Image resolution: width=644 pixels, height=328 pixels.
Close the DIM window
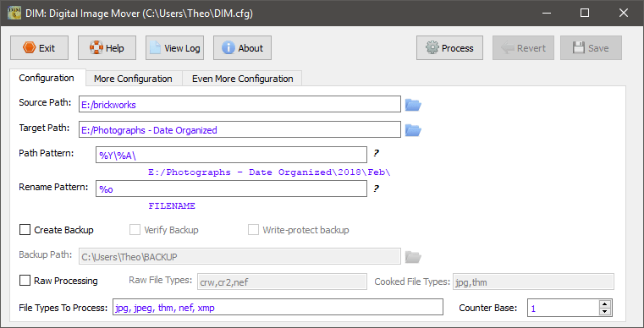tap(623, 14)
